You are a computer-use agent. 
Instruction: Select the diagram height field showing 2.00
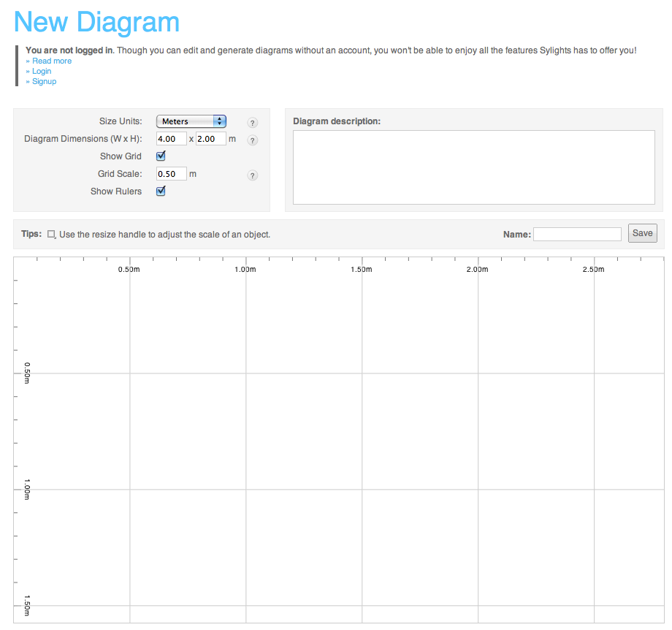pos(212,138)
